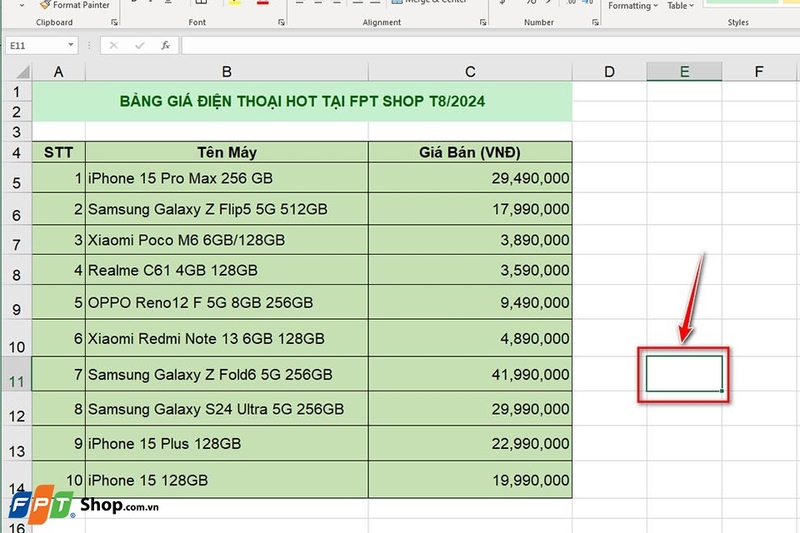Select cell OPPO Reno12 F 5G 8GB 256GB
The width and height of the screenshot is (800, 533).
click(227, 302)
